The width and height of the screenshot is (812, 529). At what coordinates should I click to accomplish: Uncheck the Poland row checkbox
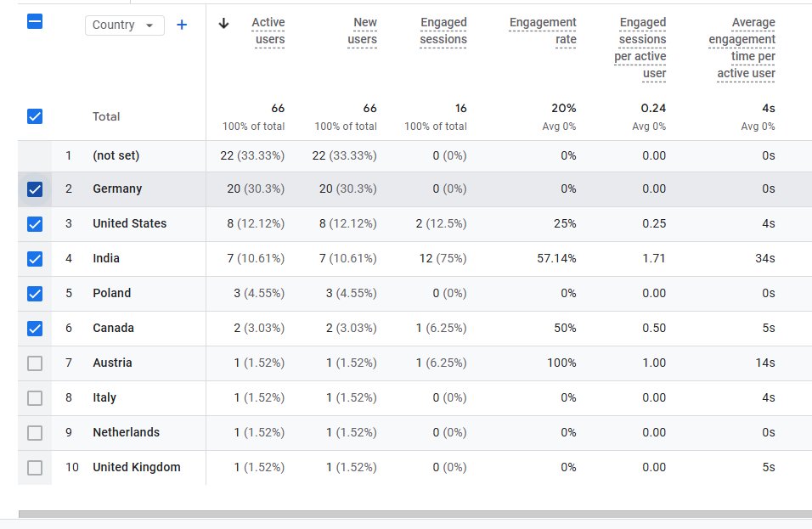click(x=35, y=294)
